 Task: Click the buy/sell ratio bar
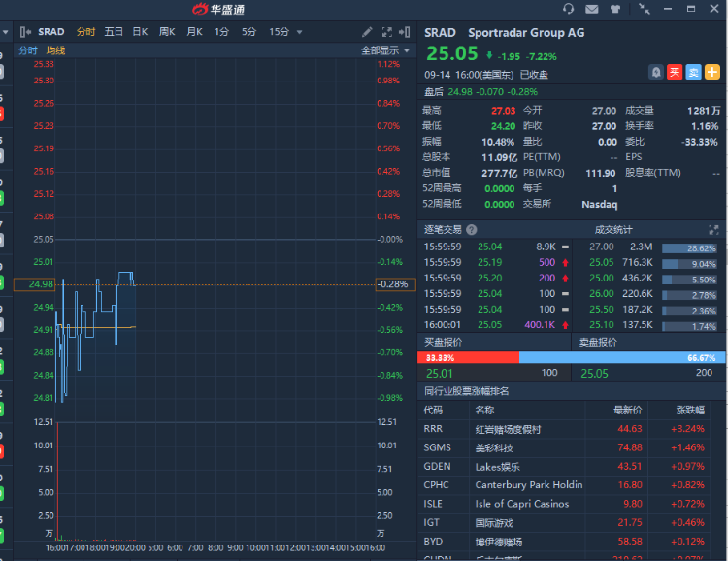tap(572, 357)
